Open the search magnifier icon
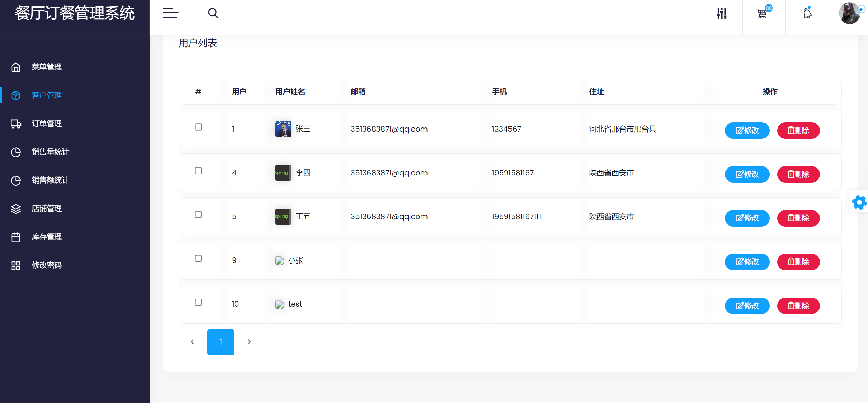 (213, 13)
